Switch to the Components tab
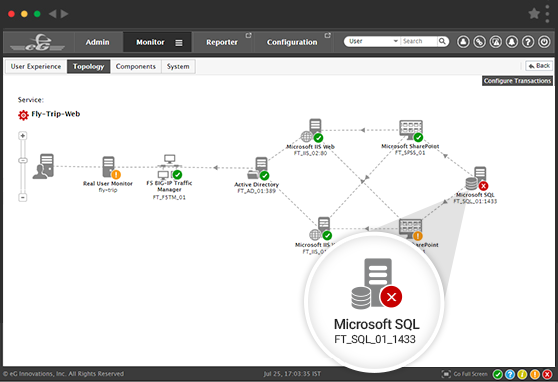 click(136, 67)
